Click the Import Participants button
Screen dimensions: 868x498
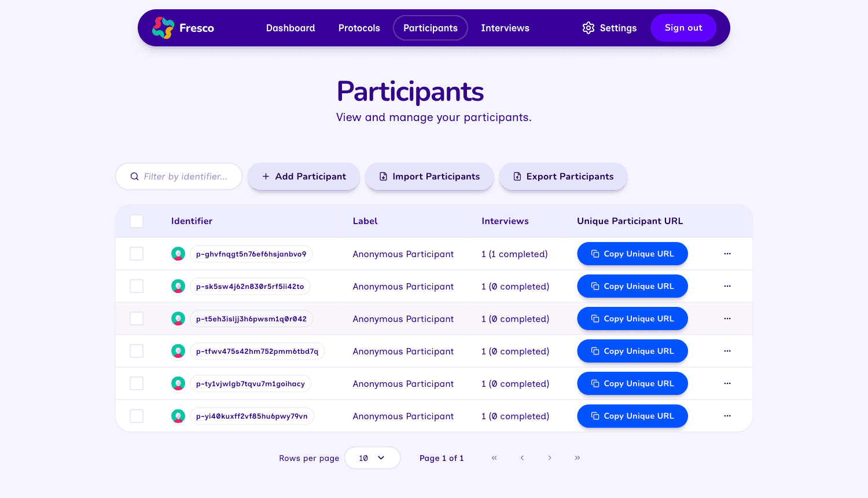pyautogui.click(x=429, y=176)
